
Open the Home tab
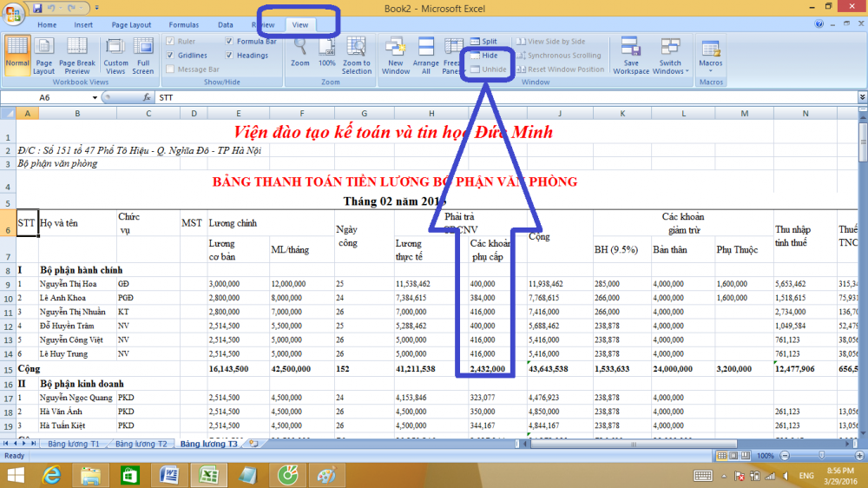pos(47,25)
